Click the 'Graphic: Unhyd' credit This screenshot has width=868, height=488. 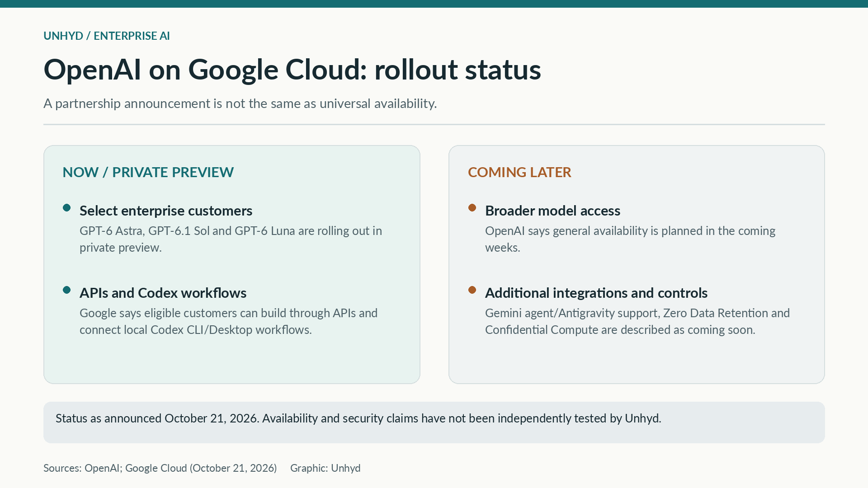point(325,468)
